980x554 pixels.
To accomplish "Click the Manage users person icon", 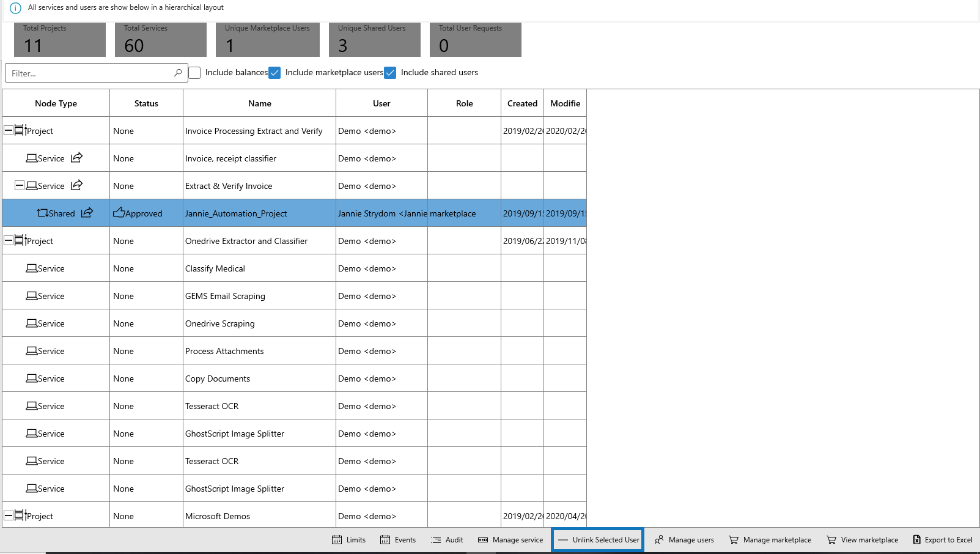I will click(659, 540).
